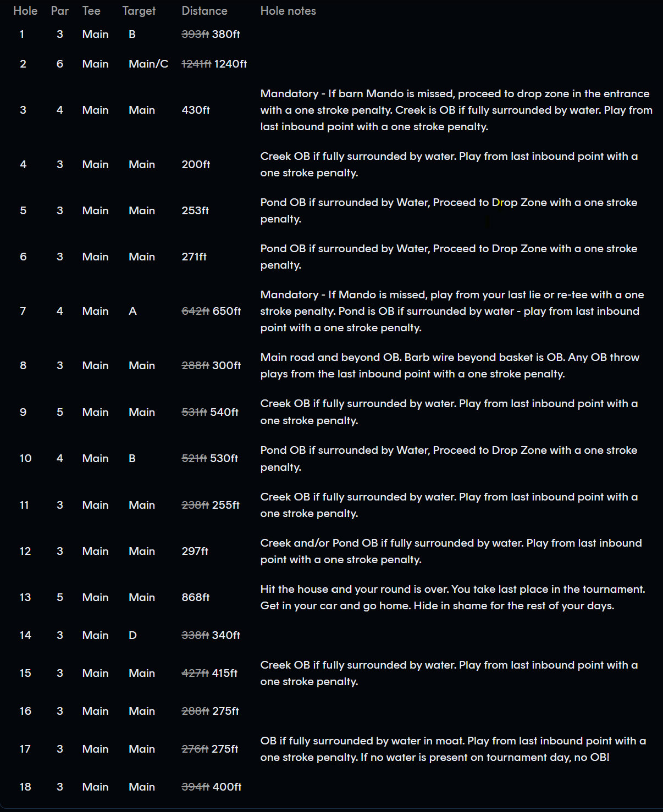The image size is (663, 812).
Task: Select hole 2 target Main/C
Action: [x=148, y=64]
